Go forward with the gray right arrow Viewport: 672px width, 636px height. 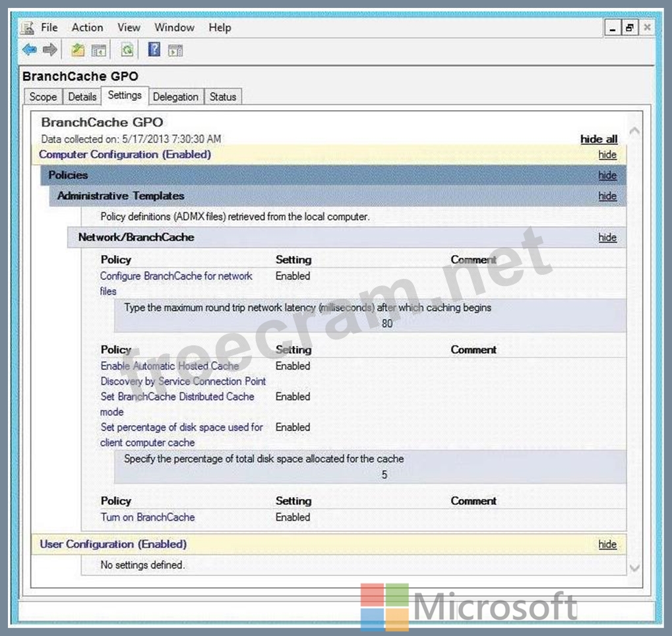tap(50, 49)
